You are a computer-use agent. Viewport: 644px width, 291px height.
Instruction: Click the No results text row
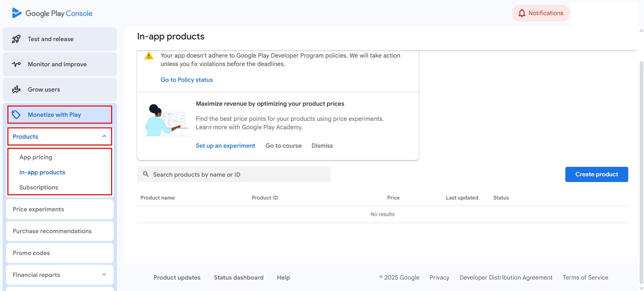point(382,214)
